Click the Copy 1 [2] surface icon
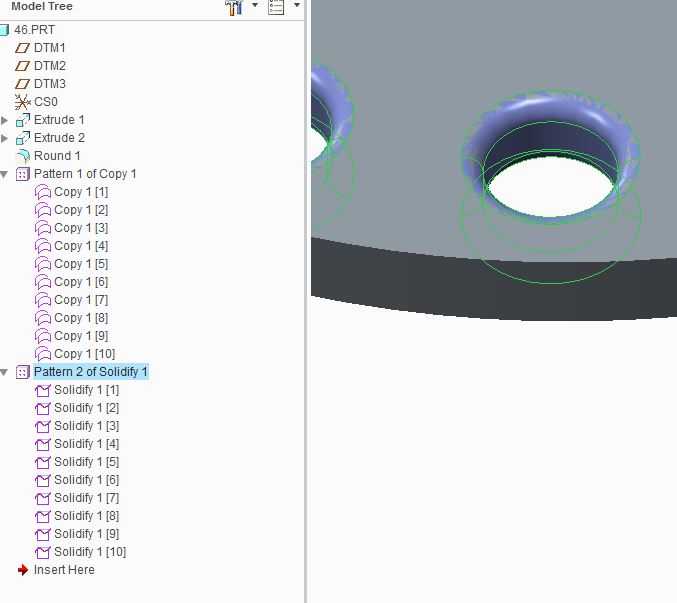The image size is (677, 603). tap(43, 210)
